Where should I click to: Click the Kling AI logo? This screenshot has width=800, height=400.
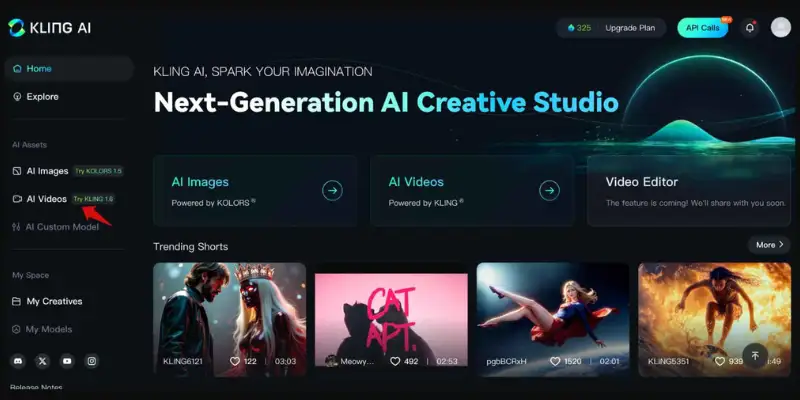[x=49, y=28]
